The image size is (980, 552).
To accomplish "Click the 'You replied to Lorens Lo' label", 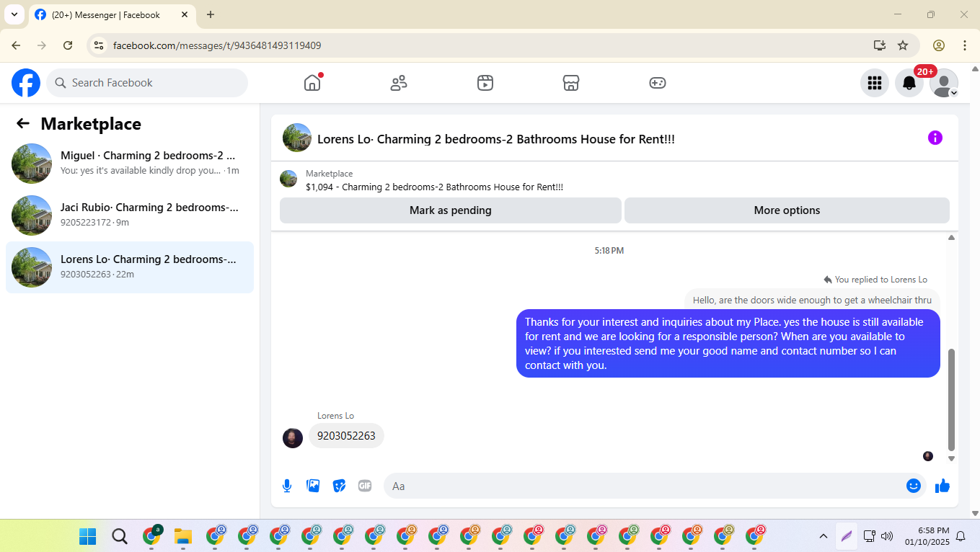I will pos(875,280).
